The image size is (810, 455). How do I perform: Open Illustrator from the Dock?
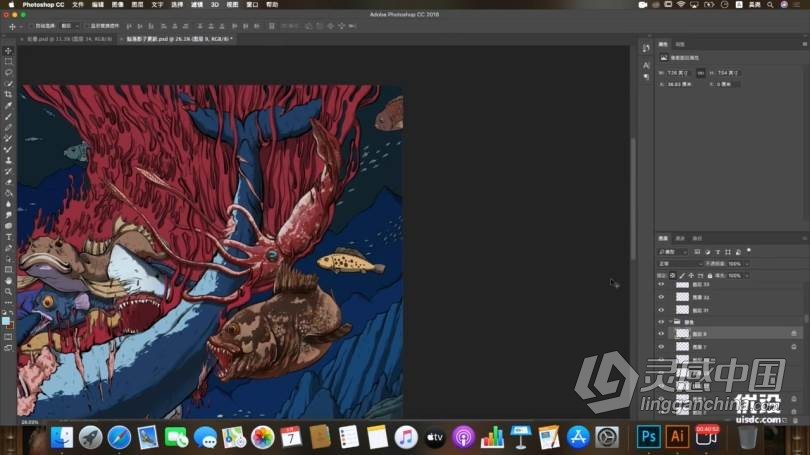coord(676,436)
